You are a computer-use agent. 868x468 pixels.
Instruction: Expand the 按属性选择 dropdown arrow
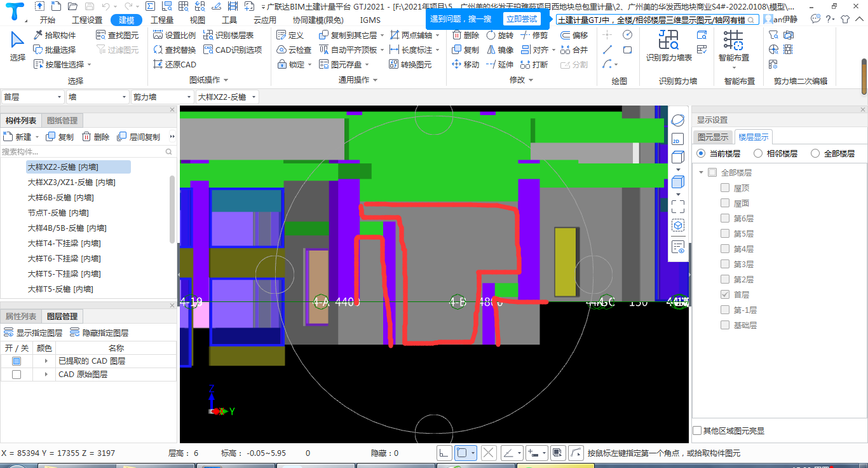[89, 64]
